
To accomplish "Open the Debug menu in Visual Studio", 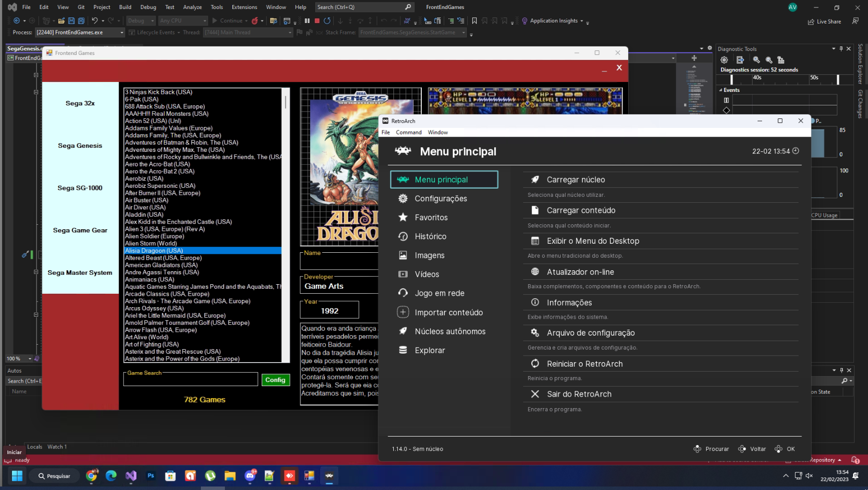I will point(148,7).
